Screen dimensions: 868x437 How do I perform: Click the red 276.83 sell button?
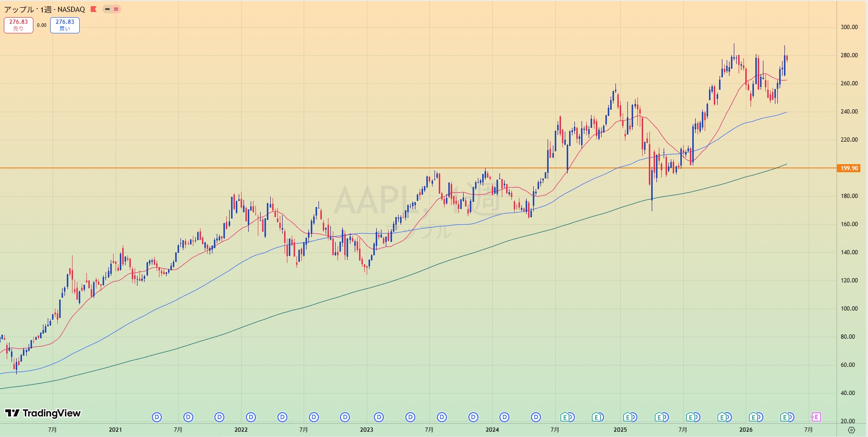point(19,25)
